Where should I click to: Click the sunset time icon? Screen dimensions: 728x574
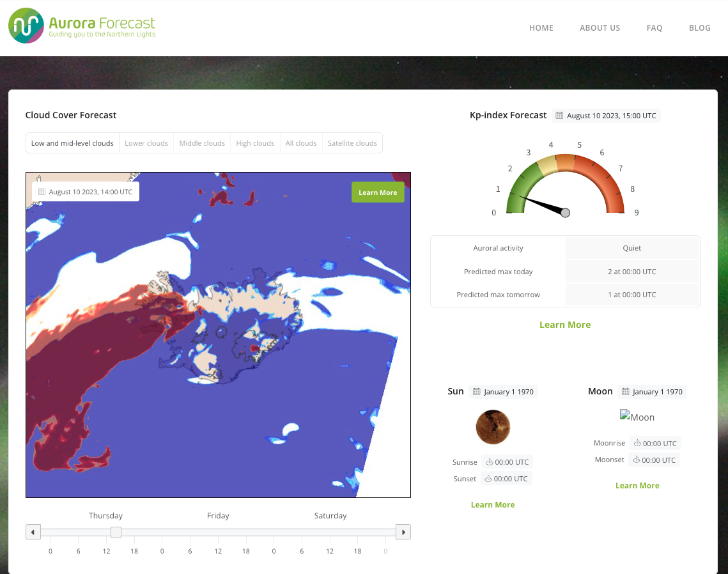click(x=488, y=479)
